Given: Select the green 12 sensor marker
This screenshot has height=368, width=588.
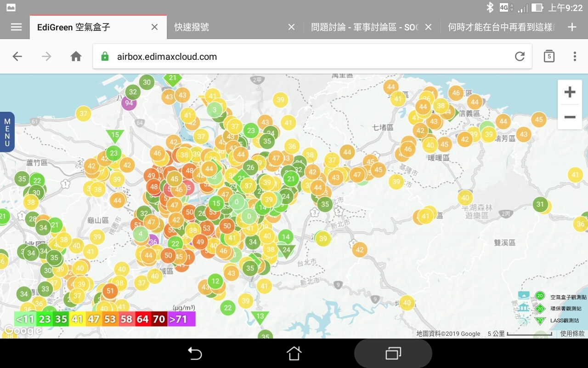Looking at the screenshot, I should point(215,281).
